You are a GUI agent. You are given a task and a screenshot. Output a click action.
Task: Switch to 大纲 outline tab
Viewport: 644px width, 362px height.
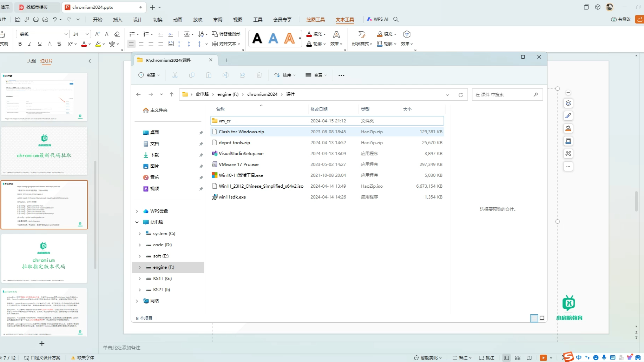pos(32,61)
